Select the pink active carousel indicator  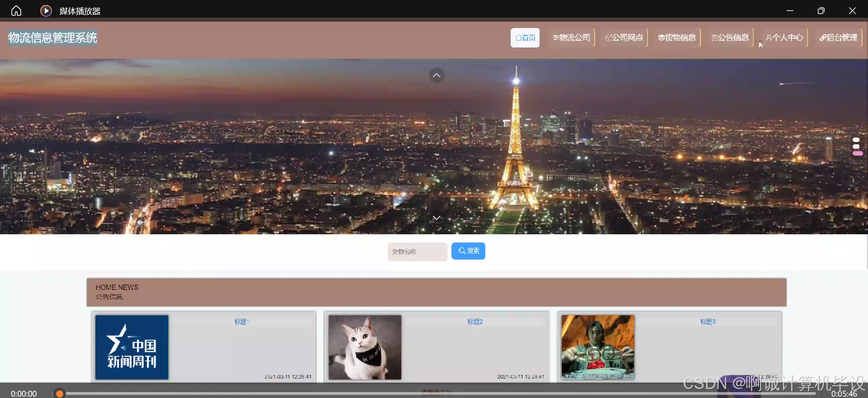pyautogui.click(x=858, y=153)
